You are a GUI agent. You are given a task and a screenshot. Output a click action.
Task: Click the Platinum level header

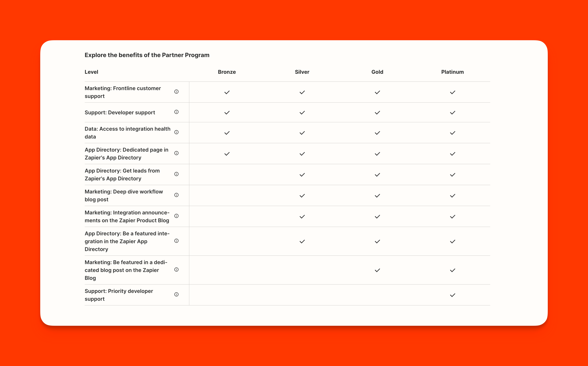(452, 72)
